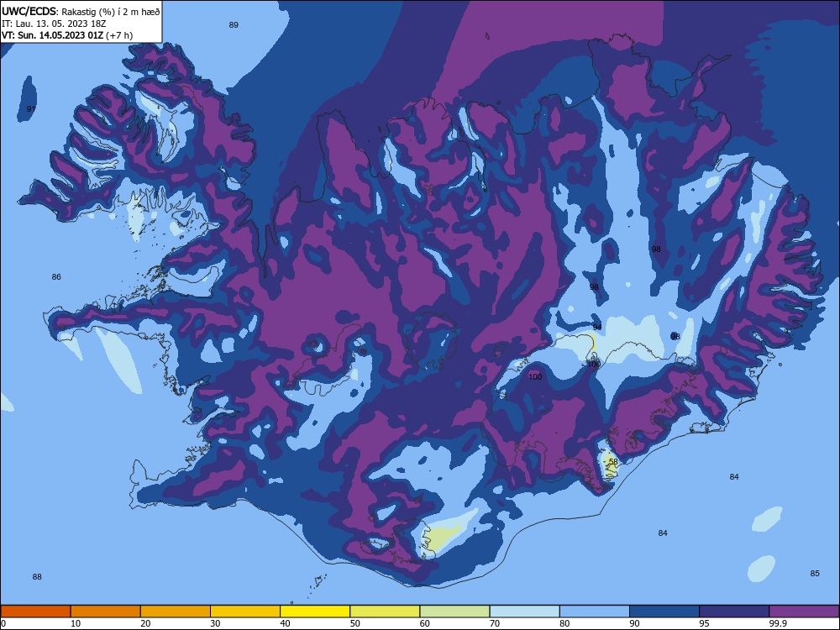Viewport: 840px width, 630px height.
Task: Click the valid time 'VT: Sun. 14.05.2023 01Z (+7 h)'
Action: point(67,35)
